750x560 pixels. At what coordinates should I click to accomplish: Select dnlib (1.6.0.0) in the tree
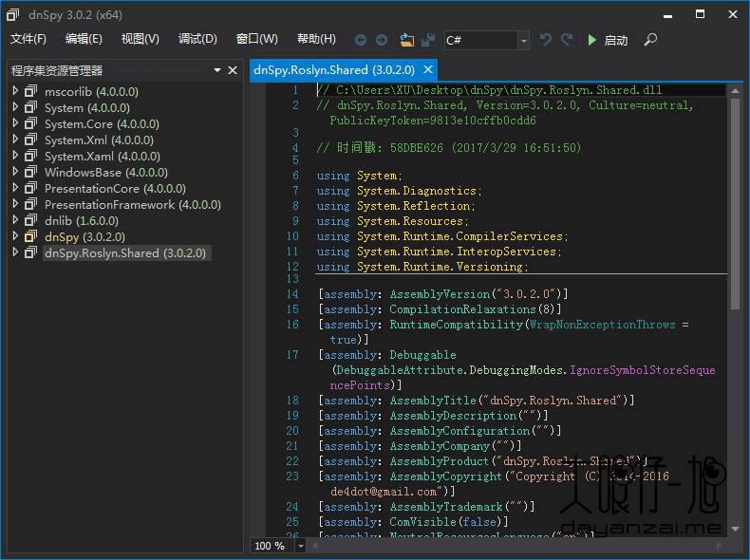82,221
